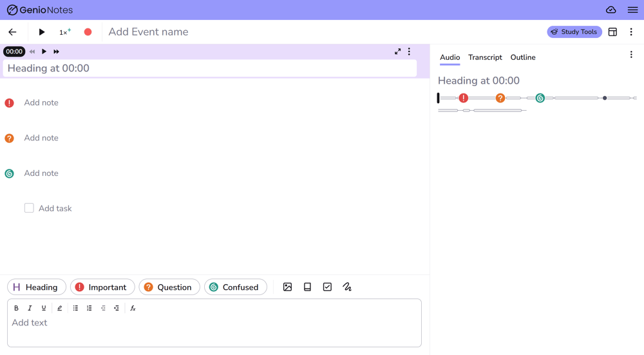Insert a formula with the fx icon
This screenshot has width=644, height=355.
coord(133,308)
